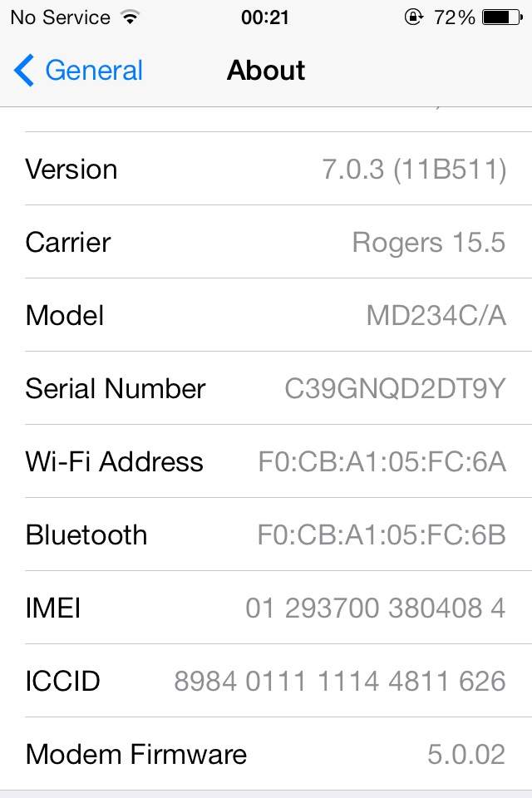
Task: Select the Modem Firmware 5.0.02 value
Action: (465, 754)
